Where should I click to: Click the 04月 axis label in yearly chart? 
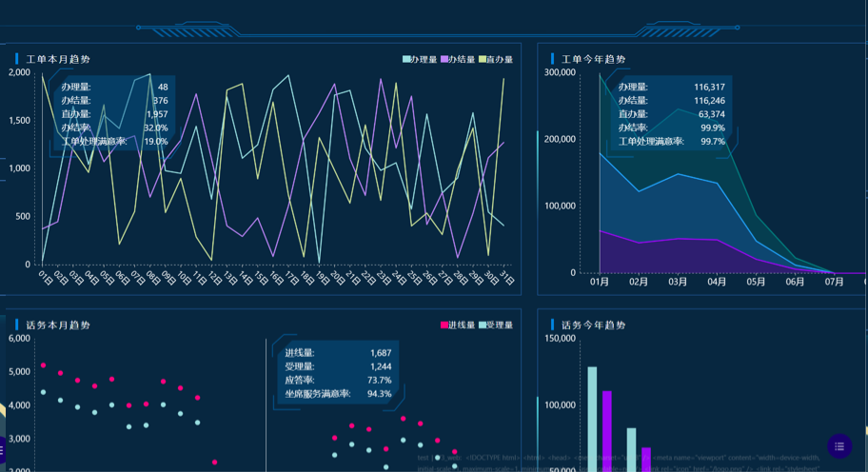pyautogui.click(x=717, y=282)
